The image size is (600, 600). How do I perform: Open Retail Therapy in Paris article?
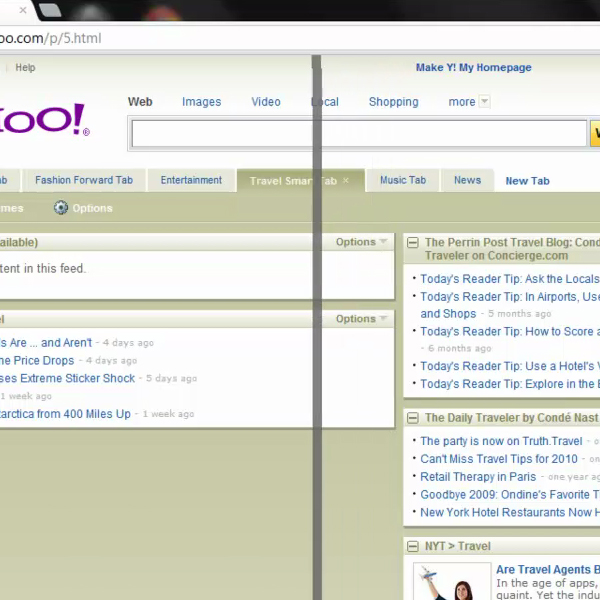click(x=478, y=477)
